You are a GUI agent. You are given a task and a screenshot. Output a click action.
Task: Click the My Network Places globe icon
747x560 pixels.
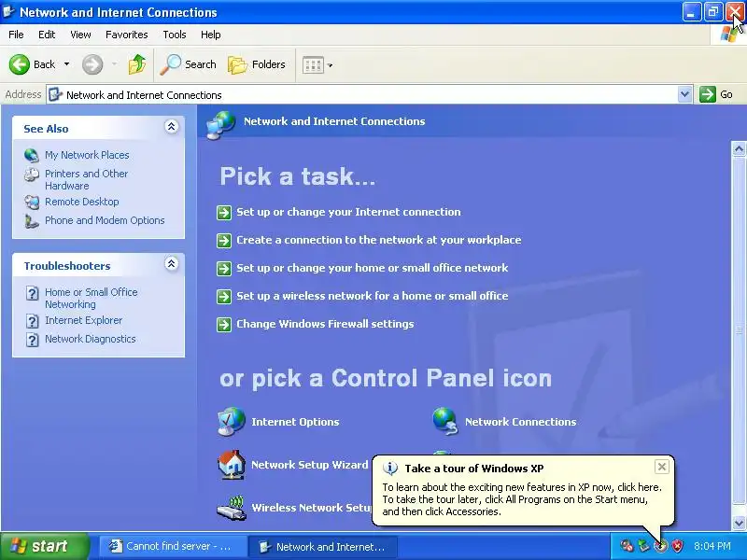coord(32,155)
